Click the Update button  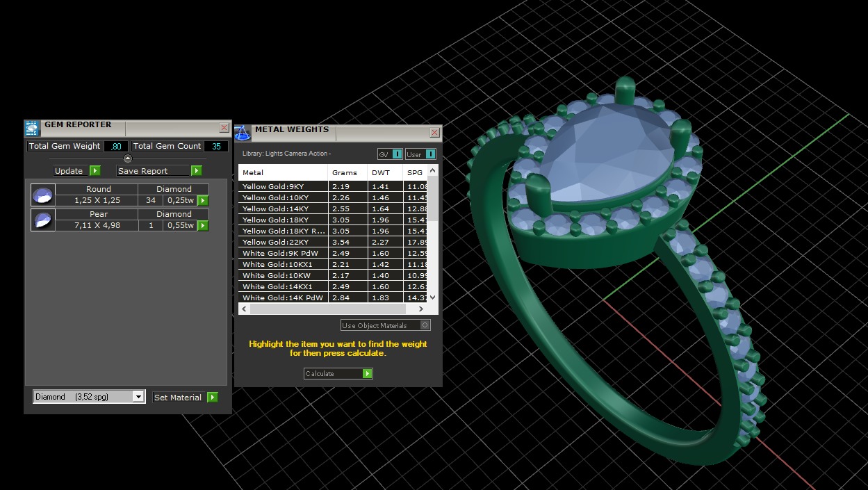click(x=77, y=171)
